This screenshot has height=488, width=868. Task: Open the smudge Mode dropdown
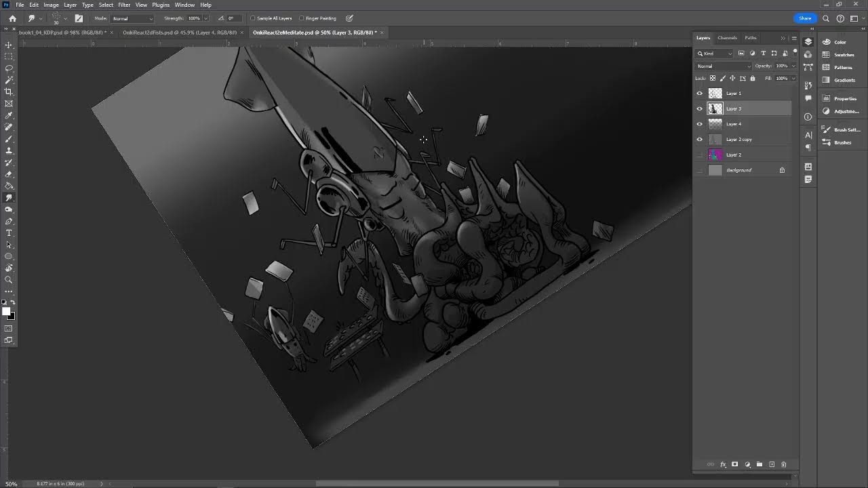click(x=132, y=18)
